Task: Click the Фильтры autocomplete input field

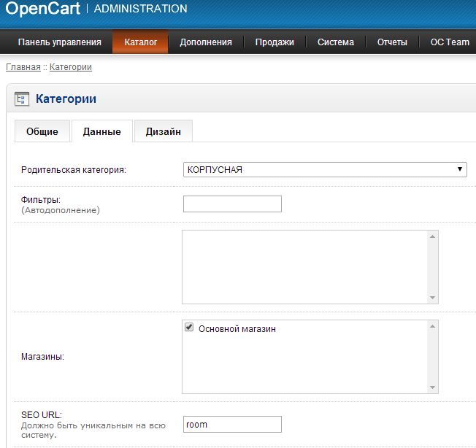Action: [x=232, y=204]
